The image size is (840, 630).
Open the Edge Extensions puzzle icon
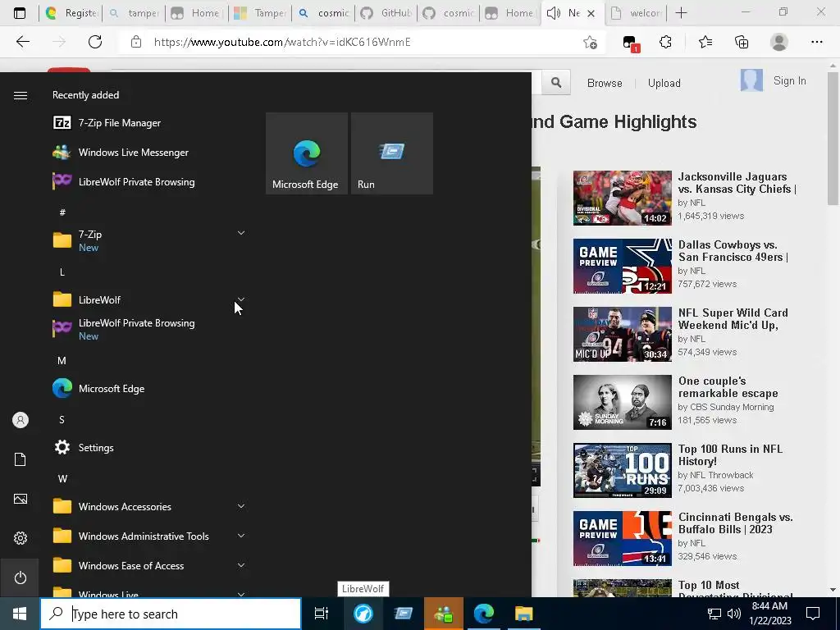pyautogui.click(x=665, y=42)
